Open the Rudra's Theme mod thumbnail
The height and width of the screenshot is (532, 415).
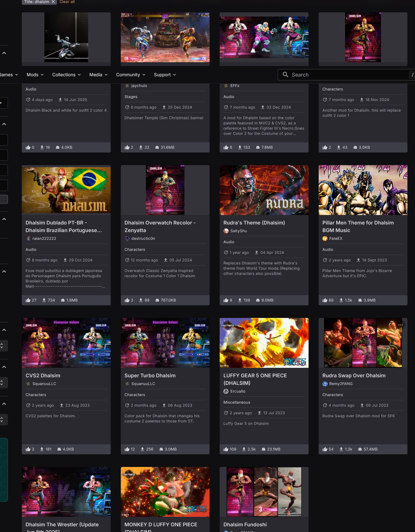[x=264, y=190]
